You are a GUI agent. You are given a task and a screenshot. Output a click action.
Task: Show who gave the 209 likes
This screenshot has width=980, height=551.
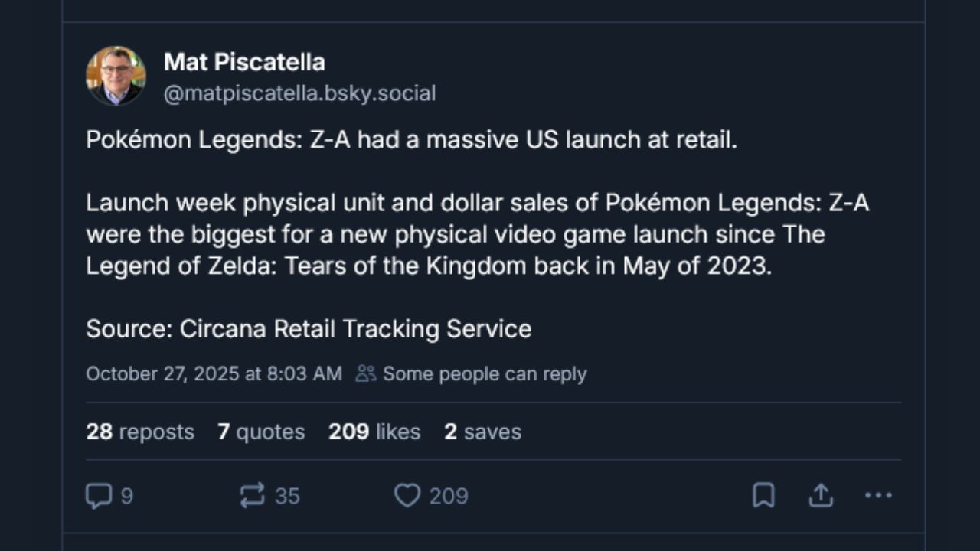[x=374, y=432]
